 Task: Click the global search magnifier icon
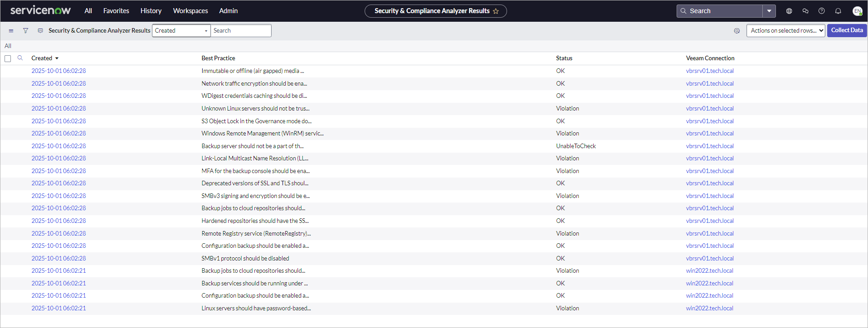click(x=683, y=11)
